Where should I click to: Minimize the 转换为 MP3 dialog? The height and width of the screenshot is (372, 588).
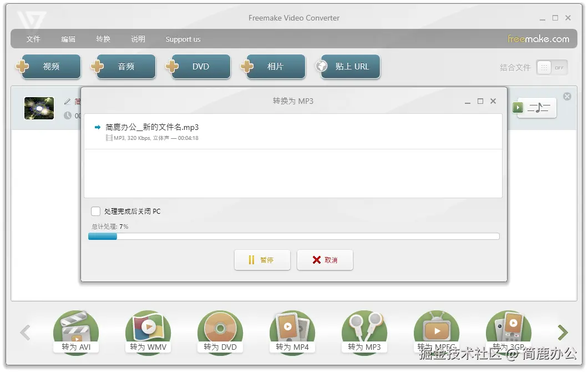(468, 102)
